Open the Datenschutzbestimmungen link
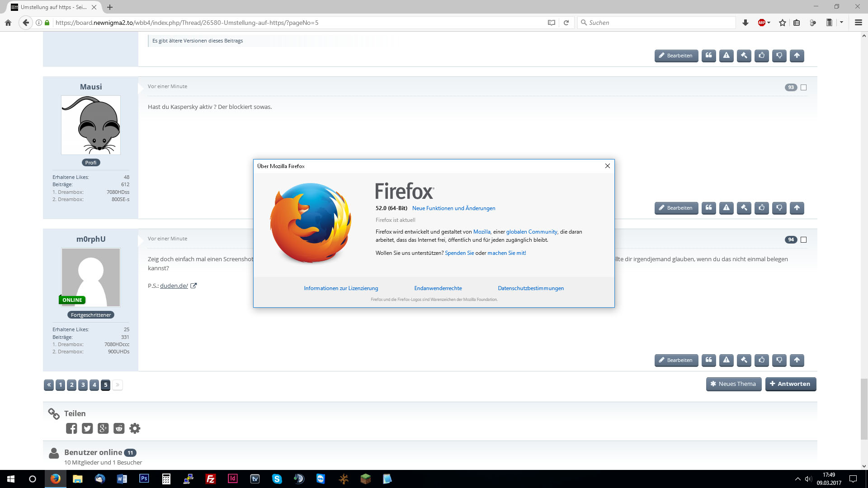 click(531, 288)
